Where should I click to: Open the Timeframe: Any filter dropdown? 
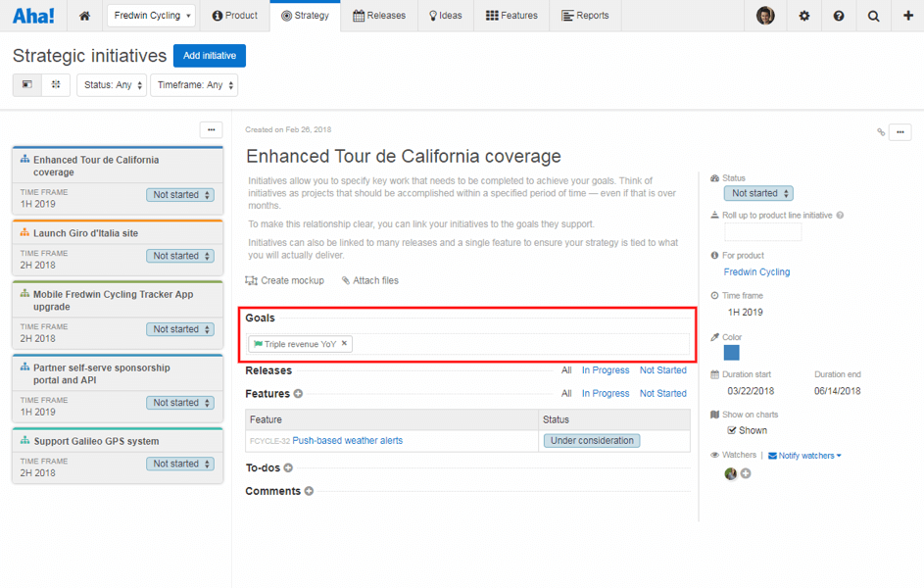pos(194,85)
